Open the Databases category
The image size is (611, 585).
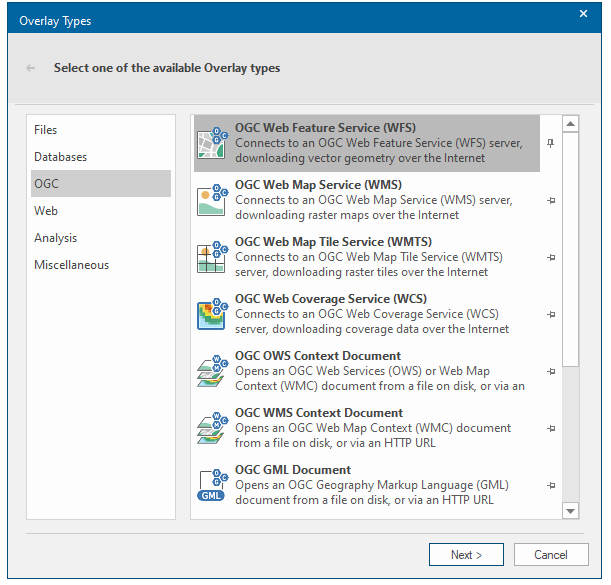pos(60,157)
